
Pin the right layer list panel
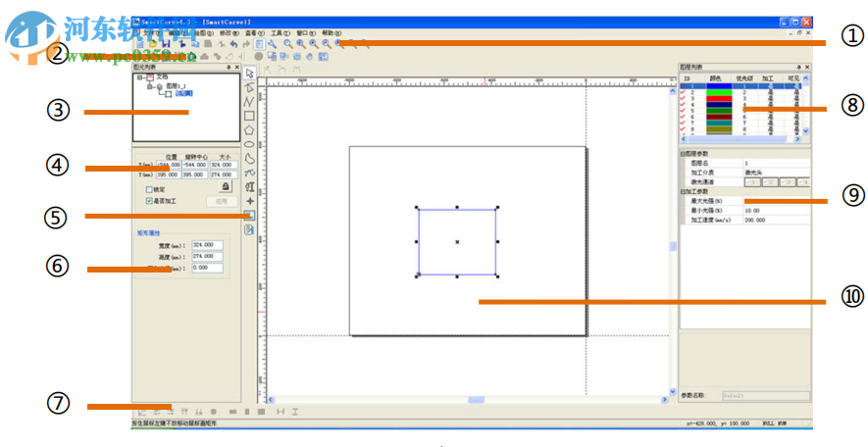[x=798, y=68]
